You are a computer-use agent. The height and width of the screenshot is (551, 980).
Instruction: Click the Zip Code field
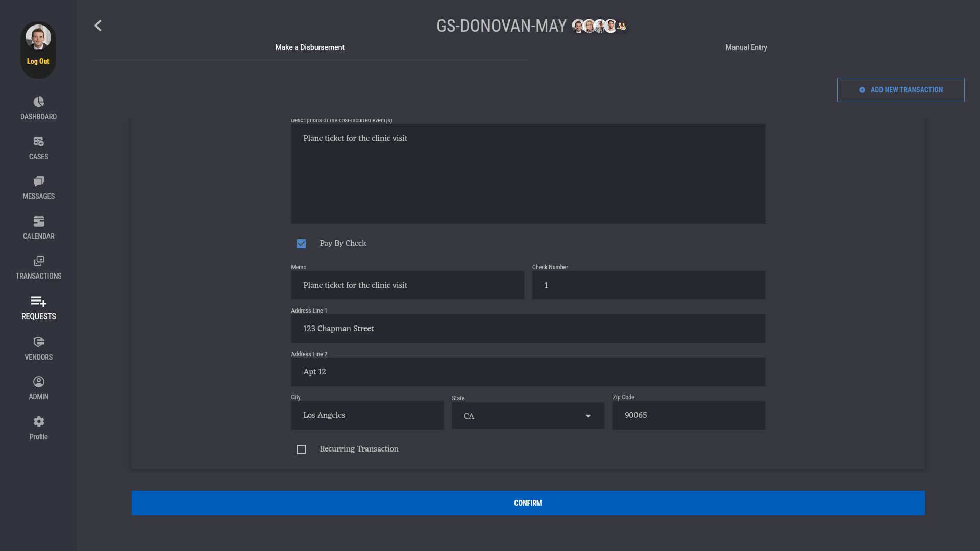[x=688, y=415]
